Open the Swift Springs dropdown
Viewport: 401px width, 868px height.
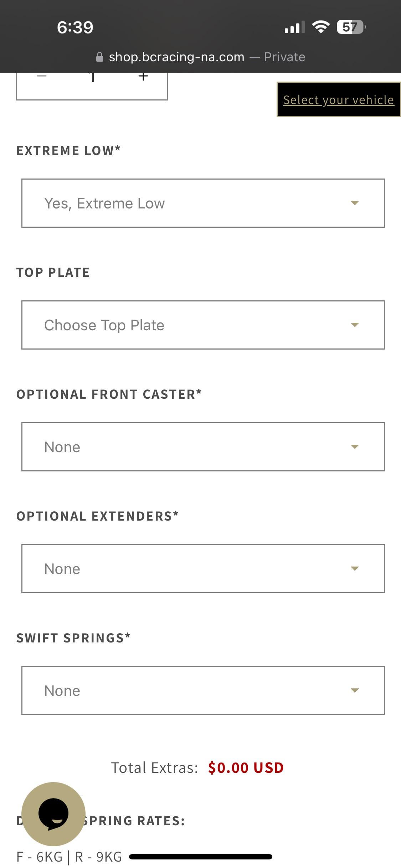203,691
